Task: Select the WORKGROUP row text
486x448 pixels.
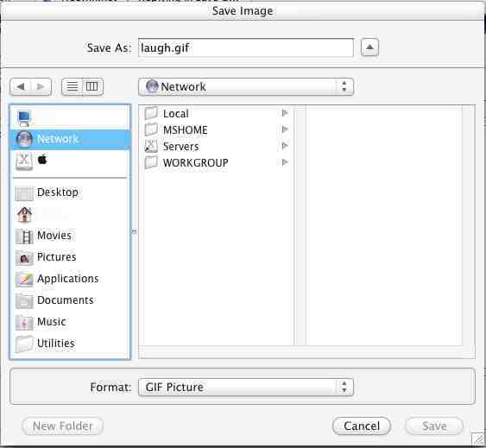Action: (196, 162)
